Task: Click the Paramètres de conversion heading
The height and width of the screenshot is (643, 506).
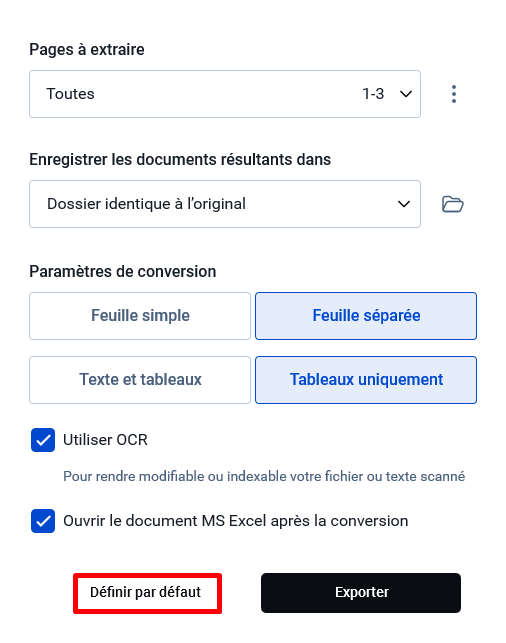Action: [x=123, y=271]
